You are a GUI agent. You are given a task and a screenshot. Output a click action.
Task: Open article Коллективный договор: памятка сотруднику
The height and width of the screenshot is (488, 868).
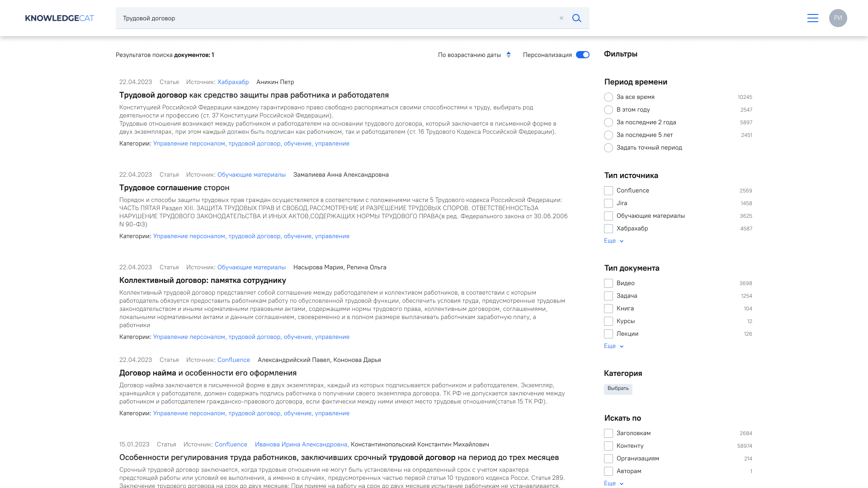(203, 281)
